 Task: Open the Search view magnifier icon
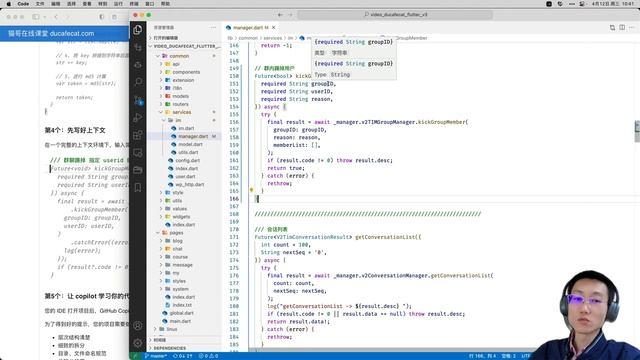(138, 82)
